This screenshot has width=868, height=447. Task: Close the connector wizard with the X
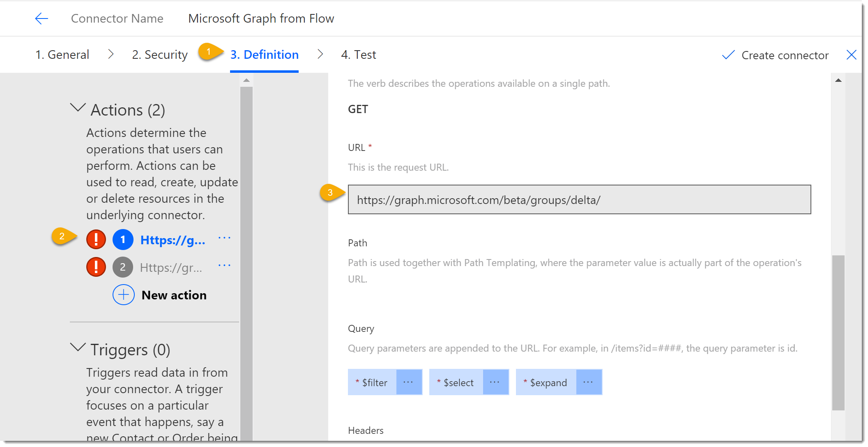tap(851, 55)
